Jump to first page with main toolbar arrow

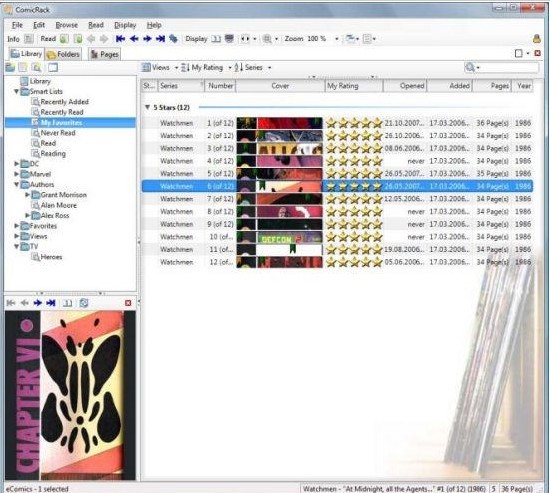pyautogui.click(x=120, y=39)
